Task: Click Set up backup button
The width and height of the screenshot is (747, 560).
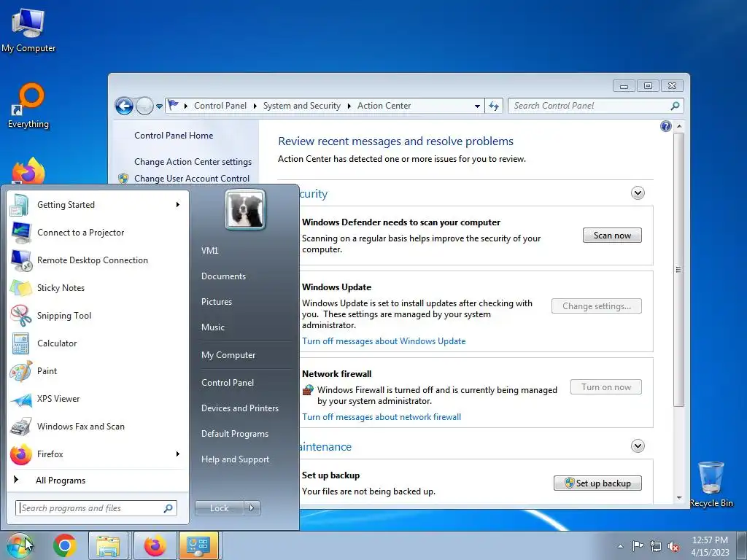Action: pyautogui.click(x=597, y=483)
